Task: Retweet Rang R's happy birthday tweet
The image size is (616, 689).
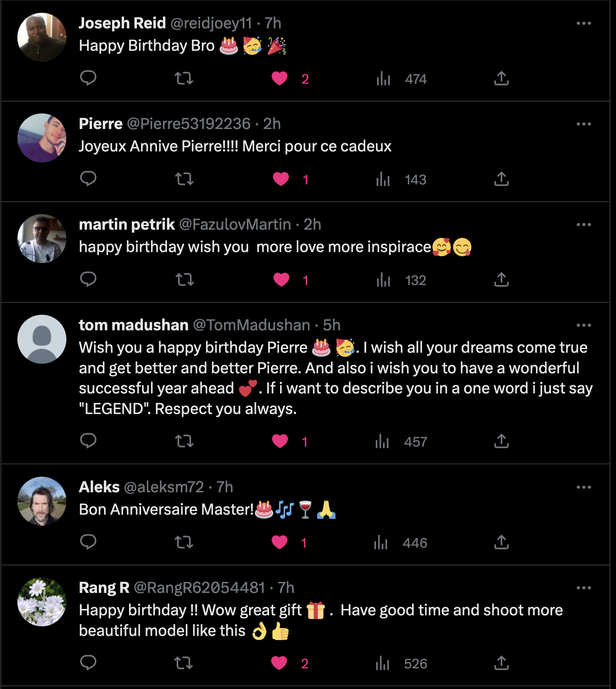Action: 184,663
